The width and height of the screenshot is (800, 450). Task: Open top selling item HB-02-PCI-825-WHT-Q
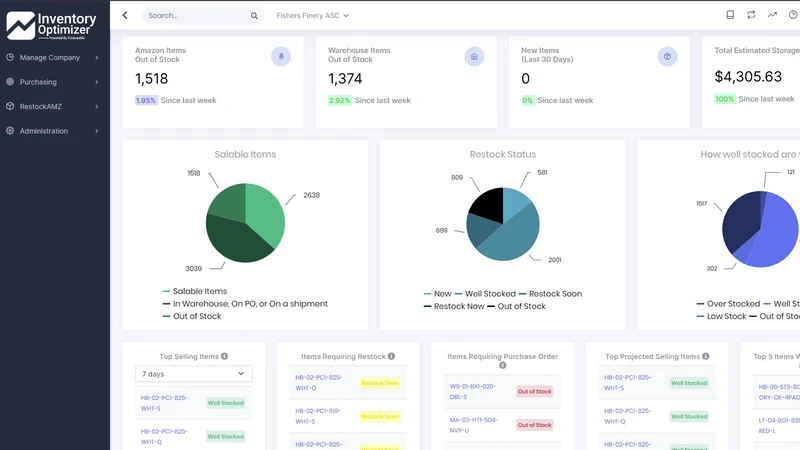click(164, 436)
